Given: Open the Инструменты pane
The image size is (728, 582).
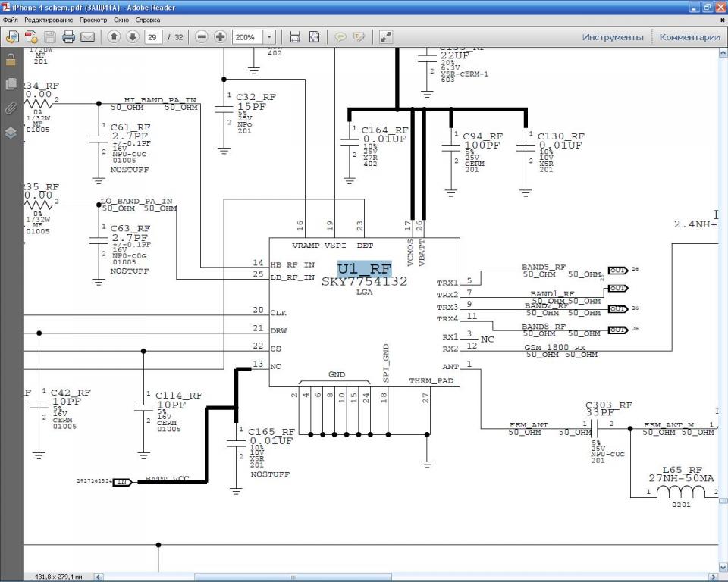Looking at the screenshot, I should tap(613, 37).
